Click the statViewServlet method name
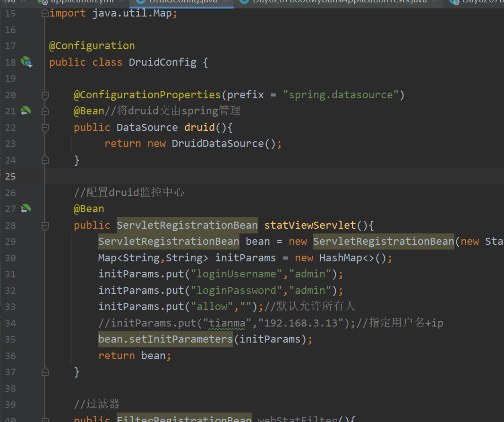The width and height of the screenshot is (504, 422). (x=310, y=225)
